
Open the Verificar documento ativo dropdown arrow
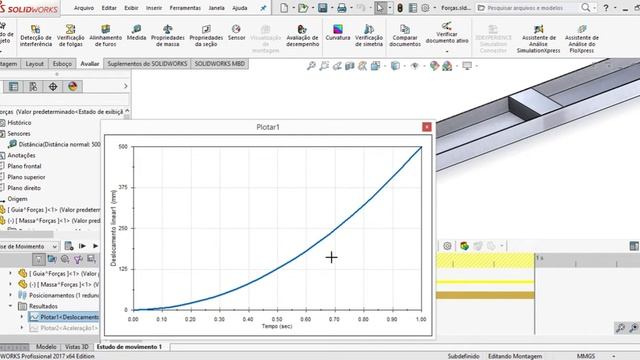447,52
